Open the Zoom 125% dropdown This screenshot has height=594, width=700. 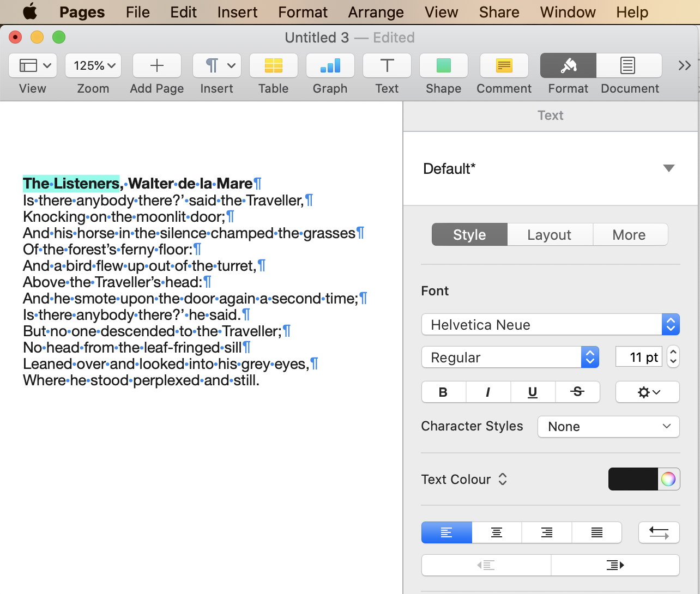pos(93,66)
